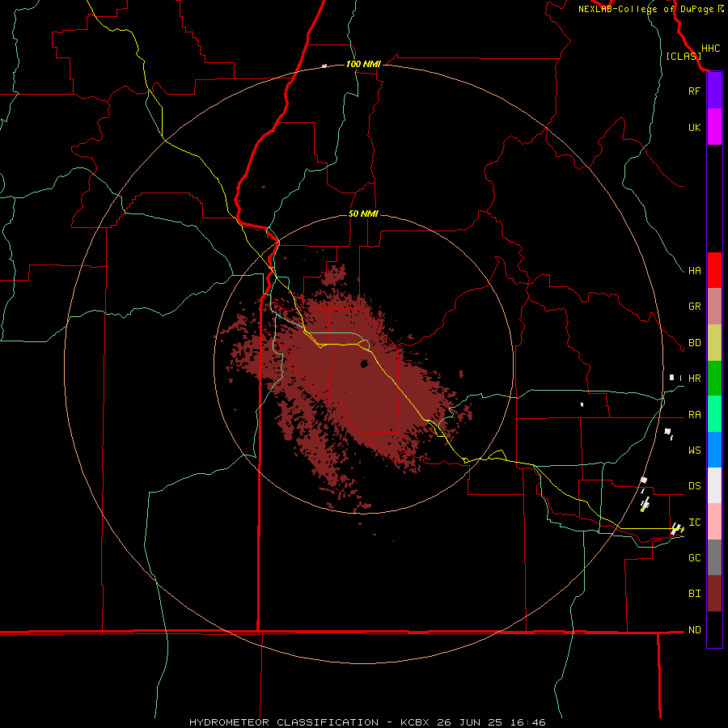Select the white DS legend color swatch
This screenshot has height=728, width=728.
click(x=714, y=485)
